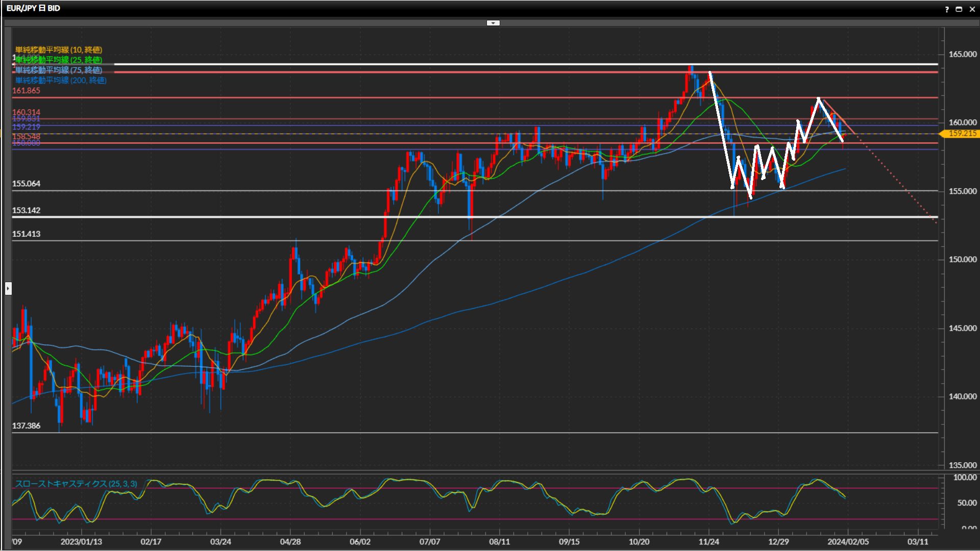Click the help question mark icon
This screenshot has width=980, height=551.
(x=947, y=9)
